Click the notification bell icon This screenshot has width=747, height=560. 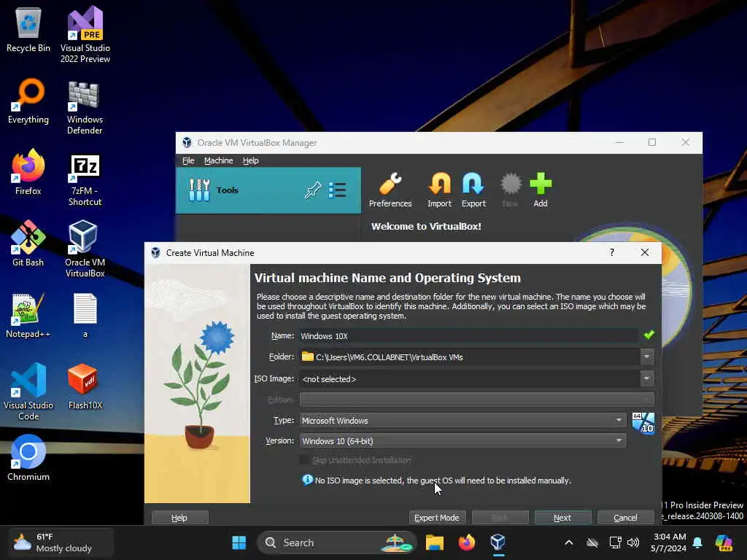[x=697, y=542]
